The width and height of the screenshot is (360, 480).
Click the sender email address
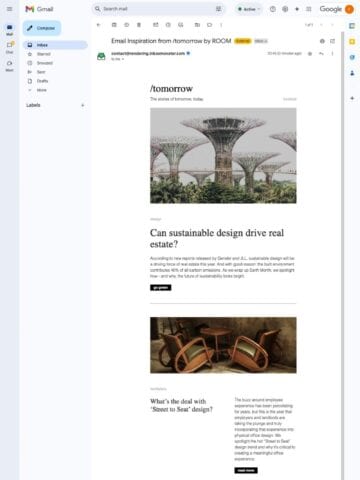coord(148,53)
